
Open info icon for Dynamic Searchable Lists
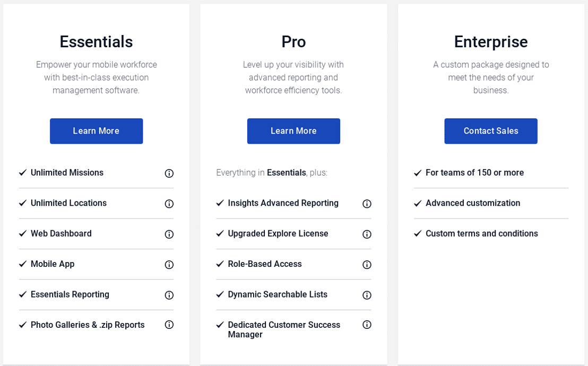367,295
